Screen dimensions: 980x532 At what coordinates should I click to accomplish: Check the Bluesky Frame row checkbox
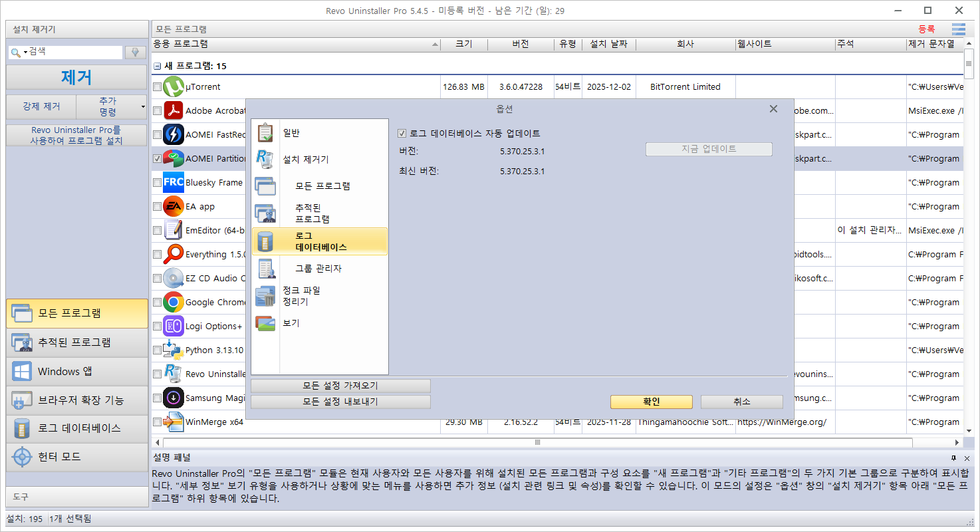158,183
